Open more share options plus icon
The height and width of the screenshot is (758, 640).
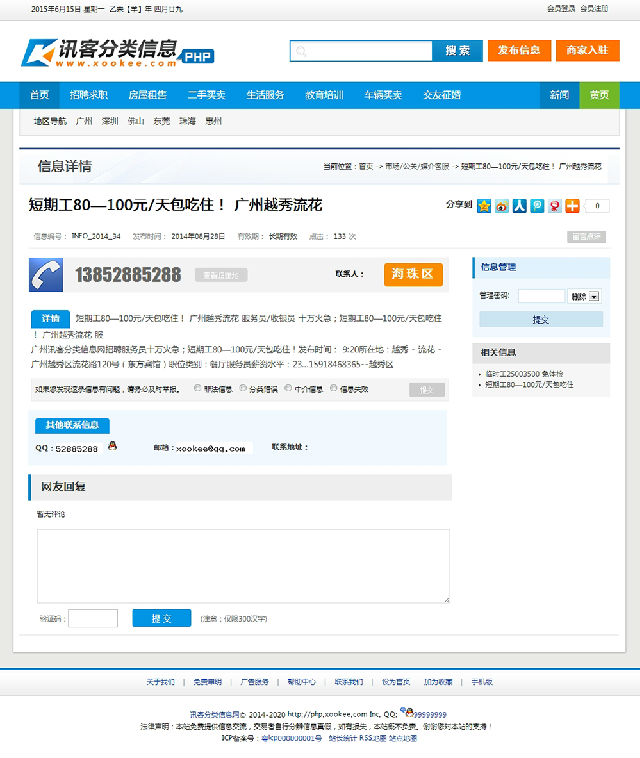pos(573,206)
